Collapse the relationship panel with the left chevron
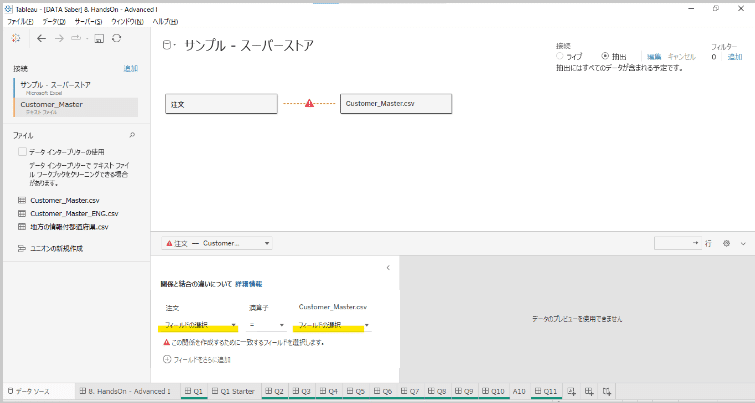This screenshot has width=755, height=403. [388, 268]
